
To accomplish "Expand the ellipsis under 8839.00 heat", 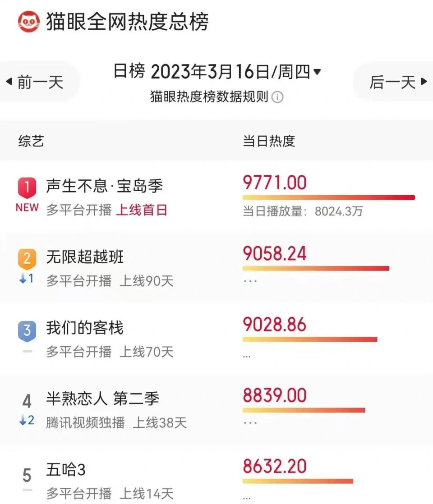I will pyautogui.click(x=250, y=423).
